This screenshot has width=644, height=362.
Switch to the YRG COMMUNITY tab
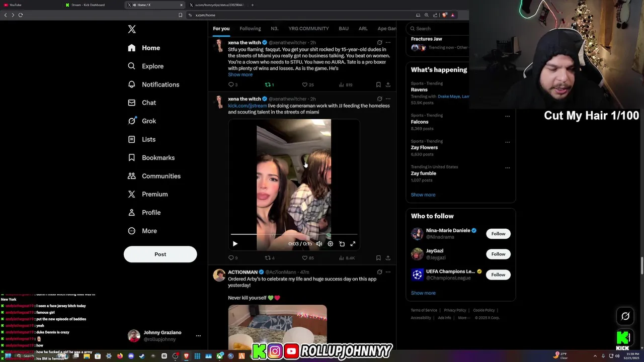click(x=308, y=29)
